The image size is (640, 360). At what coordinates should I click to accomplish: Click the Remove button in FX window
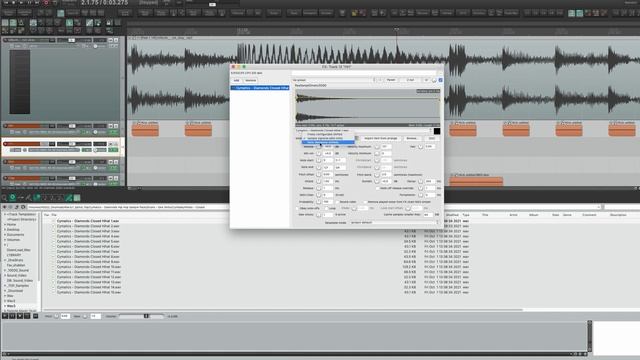(x=251, y=80)
